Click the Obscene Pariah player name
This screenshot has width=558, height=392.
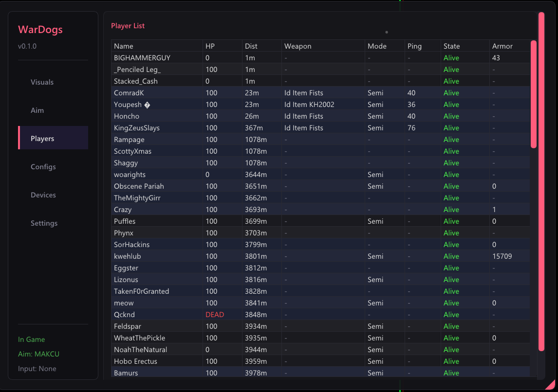[x=139, y=186]
